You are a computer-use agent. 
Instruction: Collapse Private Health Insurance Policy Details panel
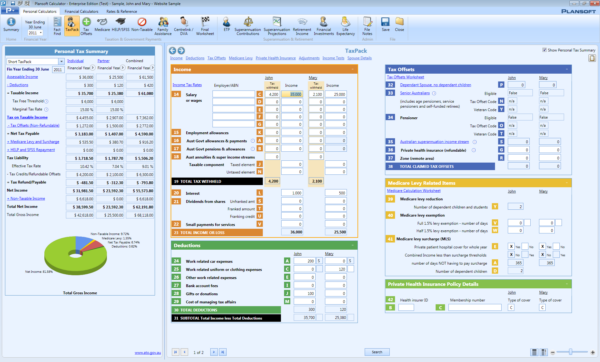(x=567, y=284)
